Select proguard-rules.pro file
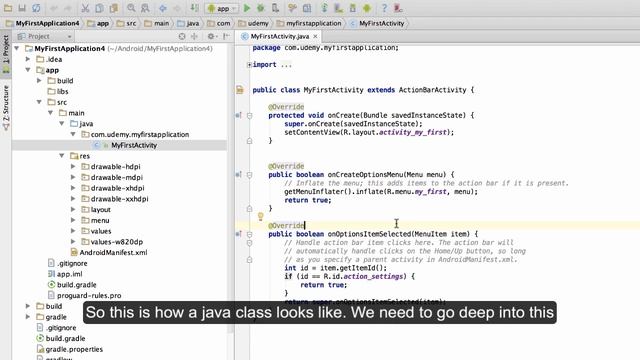This screenshot has height=360, width=640. (x=84, y=296)
